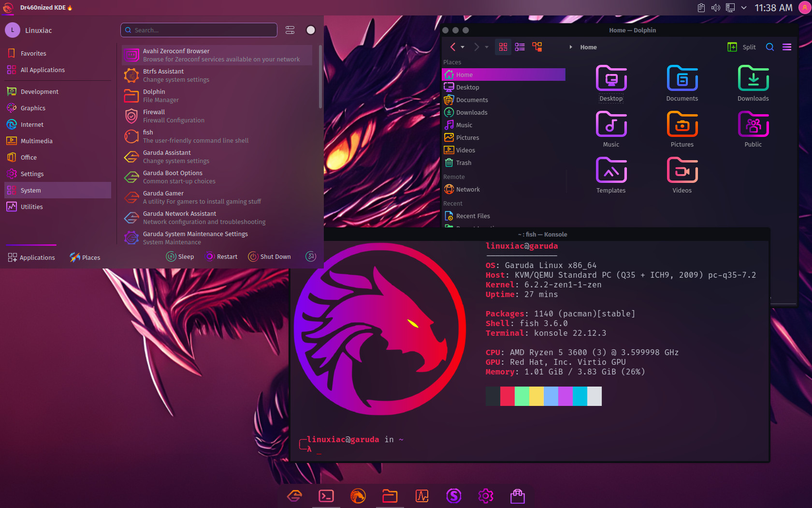Screen dimensions: 812x508
Task: Click inside the launcher search field
Action: tap(198, 30)
